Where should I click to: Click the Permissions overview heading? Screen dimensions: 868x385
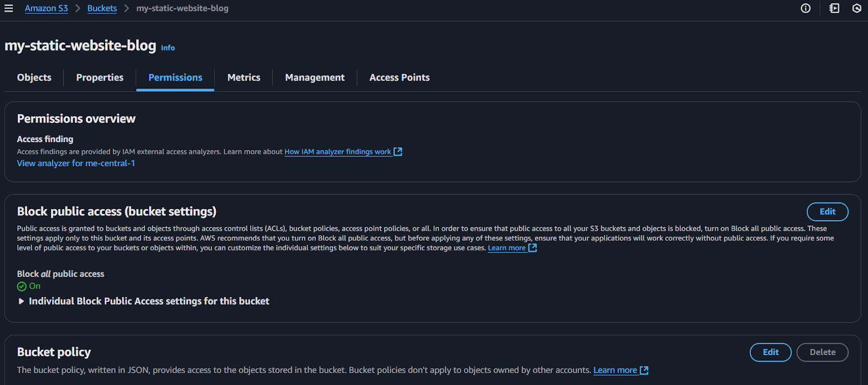[x=76, y=118]
